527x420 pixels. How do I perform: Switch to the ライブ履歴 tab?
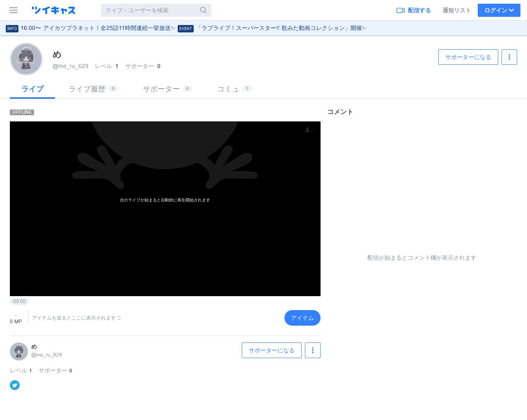(x=93, y=89)
